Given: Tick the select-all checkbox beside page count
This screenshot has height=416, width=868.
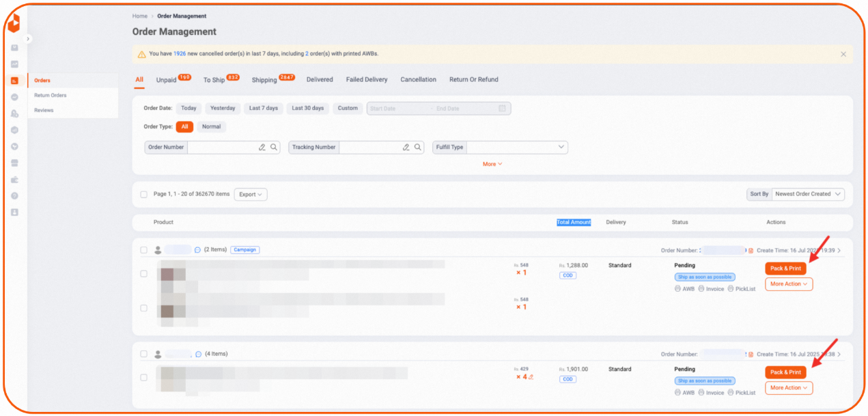Looking at the screenshot, I should (x=144, y=195).
